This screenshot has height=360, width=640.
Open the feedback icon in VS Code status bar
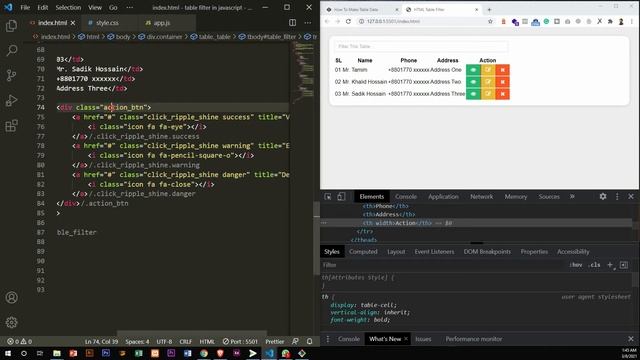click(x=296, y=341)
